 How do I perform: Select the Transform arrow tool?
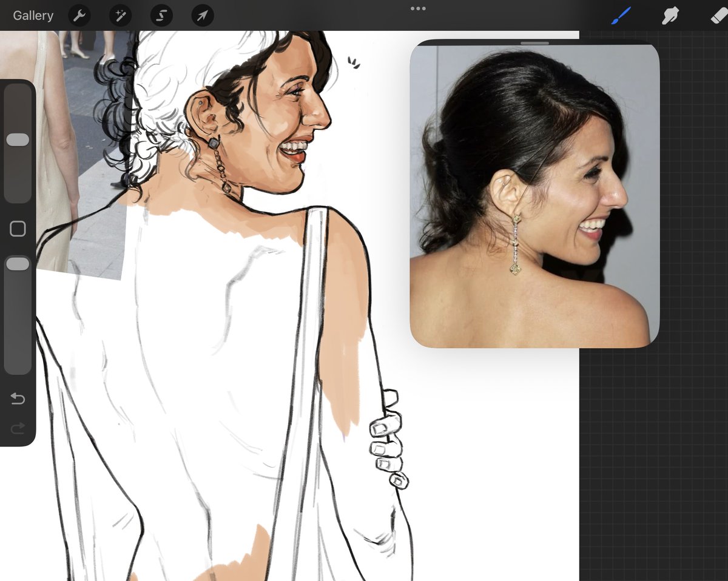[x=201, y=15]
